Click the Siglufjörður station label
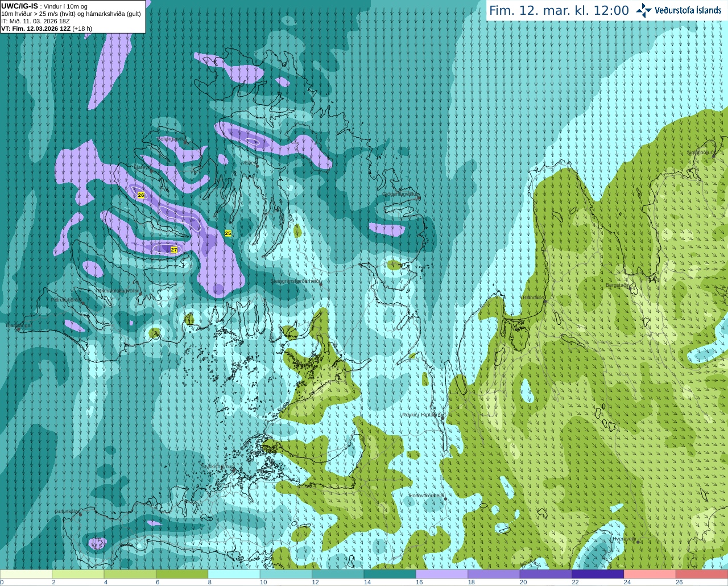728x586 pixels. coord(700,152)
